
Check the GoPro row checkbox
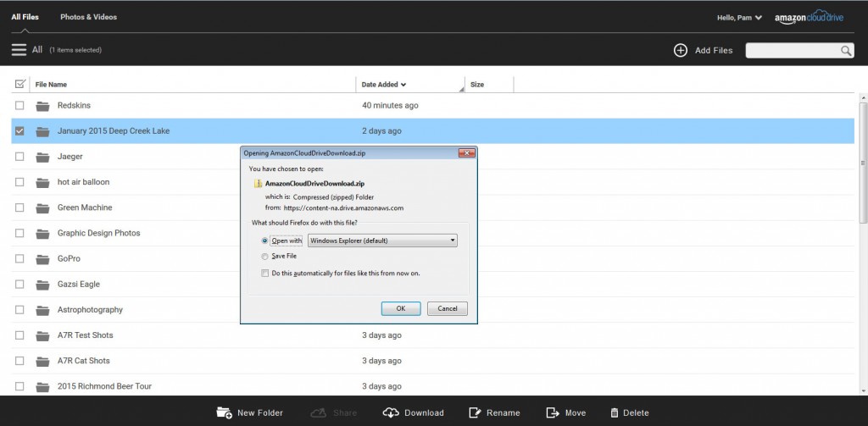point(19,258)
